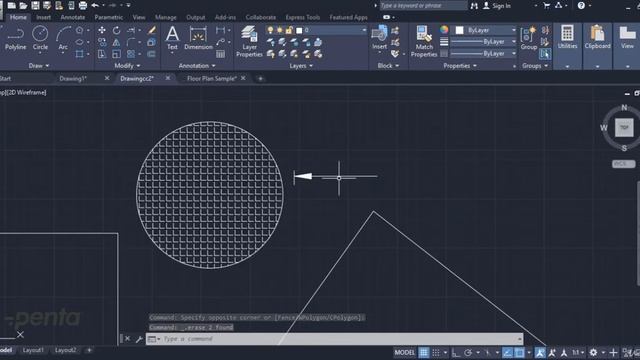
Task: Switch to Floor Plan Sample document tab
Action: point(211,78)
